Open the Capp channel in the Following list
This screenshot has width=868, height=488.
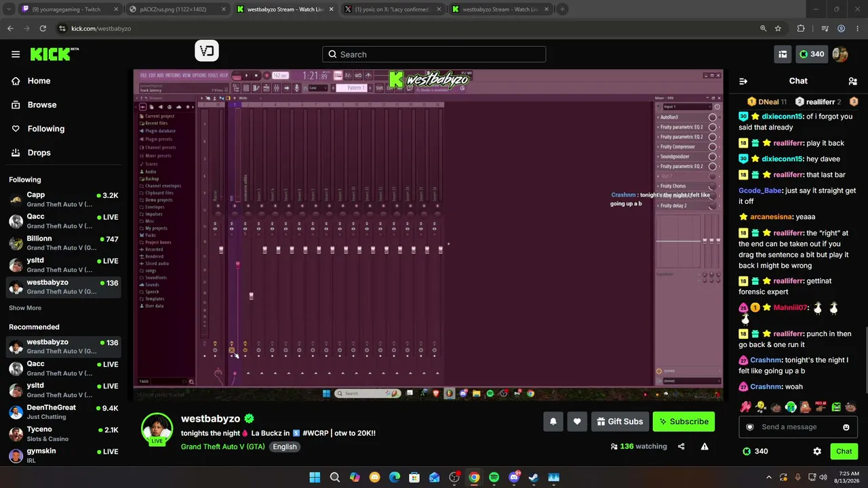tap(64, 199)
